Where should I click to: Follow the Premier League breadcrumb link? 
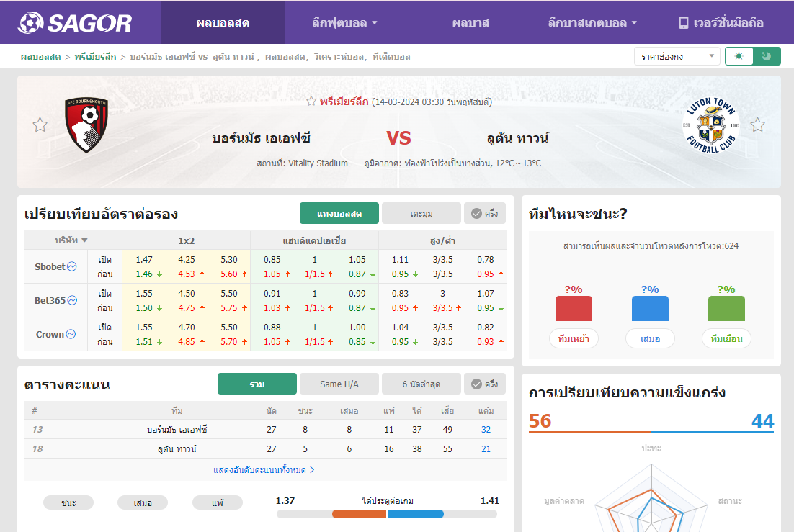tap(95, 57)
